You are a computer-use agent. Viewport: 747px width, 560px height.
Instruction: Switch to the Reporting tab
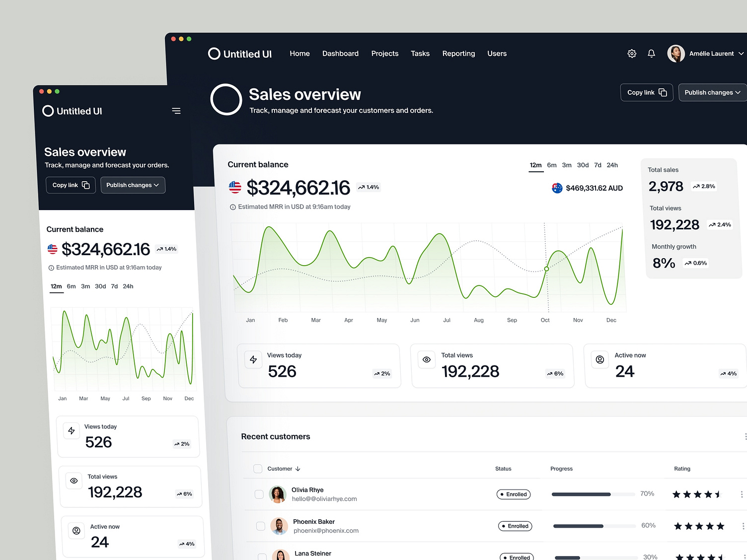[458, 53]
